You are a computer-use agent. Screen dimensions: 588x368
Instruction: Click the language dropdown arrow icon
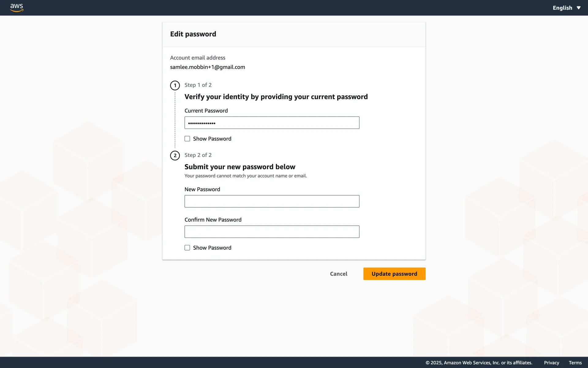click(x=579, y=8)
